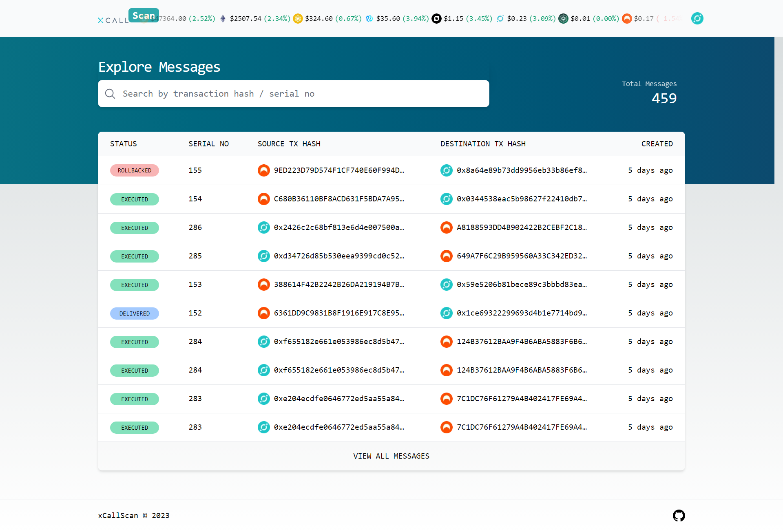
Task: Click destination chain icon for serial 285
Action: [x=446, y=256]
